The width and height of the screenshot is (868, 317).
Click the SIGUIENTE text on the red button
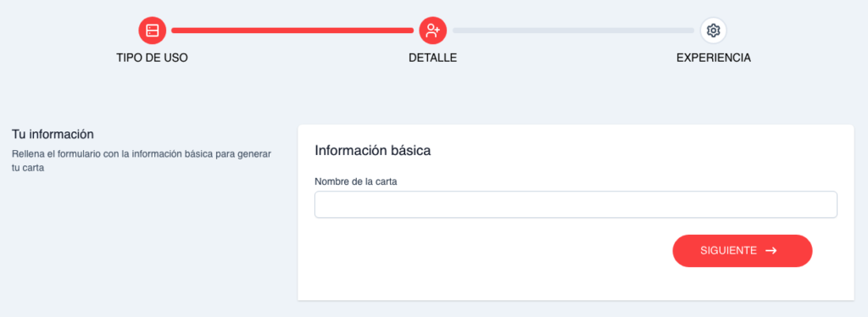pyautogui.click(x=728, y=251)
